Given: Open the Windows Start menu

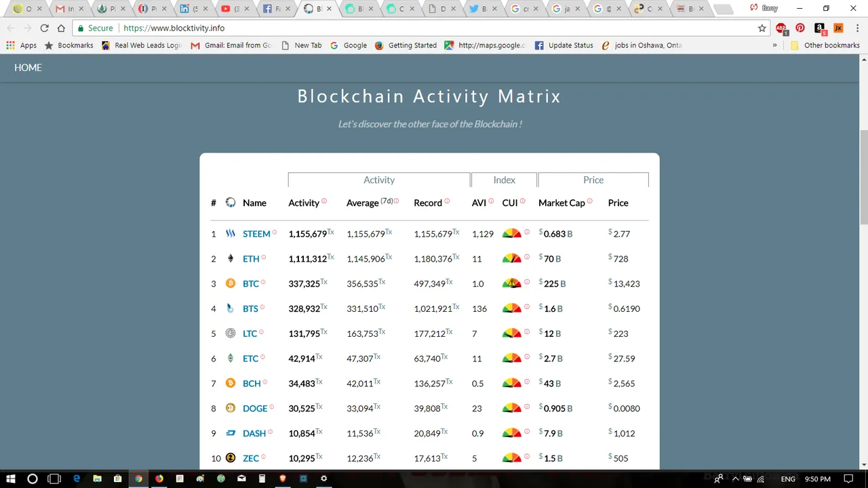Looking at the screenshot, I should point(10,479).
